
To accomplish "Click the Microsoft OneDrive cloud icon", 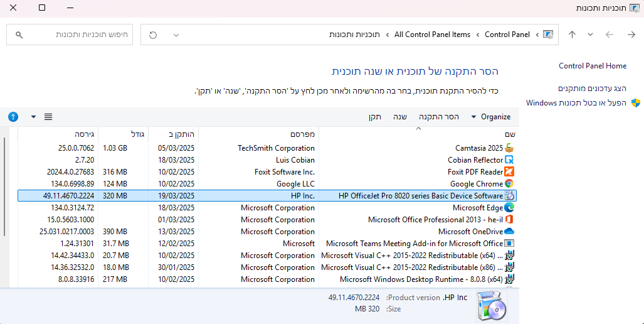I will [509, 232].
